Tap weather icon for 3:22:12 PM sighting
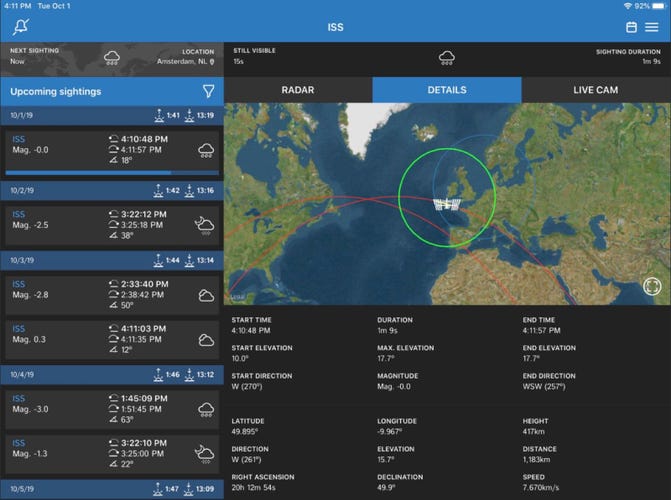The image size is (671, 500). tap(205, 226)
